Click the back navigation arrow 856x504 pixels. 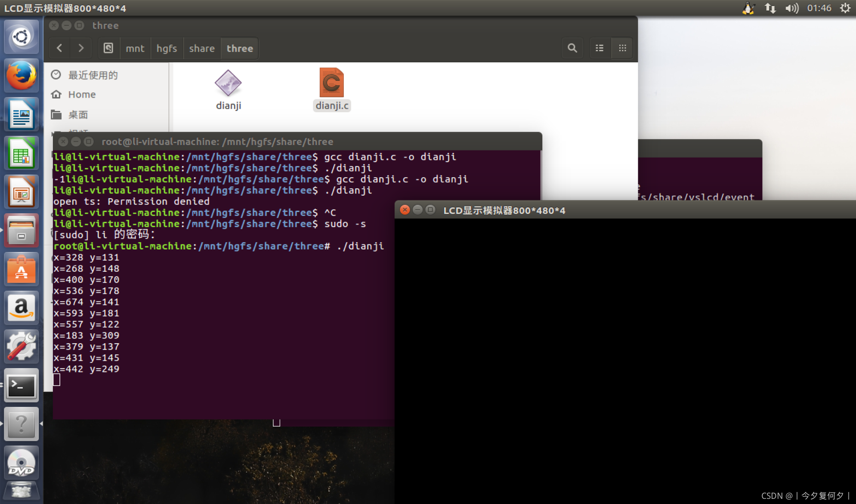pos(59,48)
